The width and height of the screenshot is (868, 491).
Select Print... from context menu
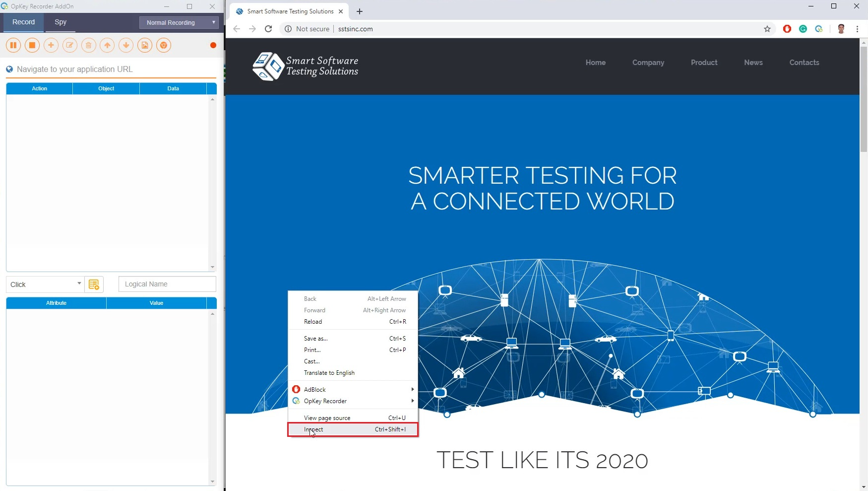click(353, 350)
